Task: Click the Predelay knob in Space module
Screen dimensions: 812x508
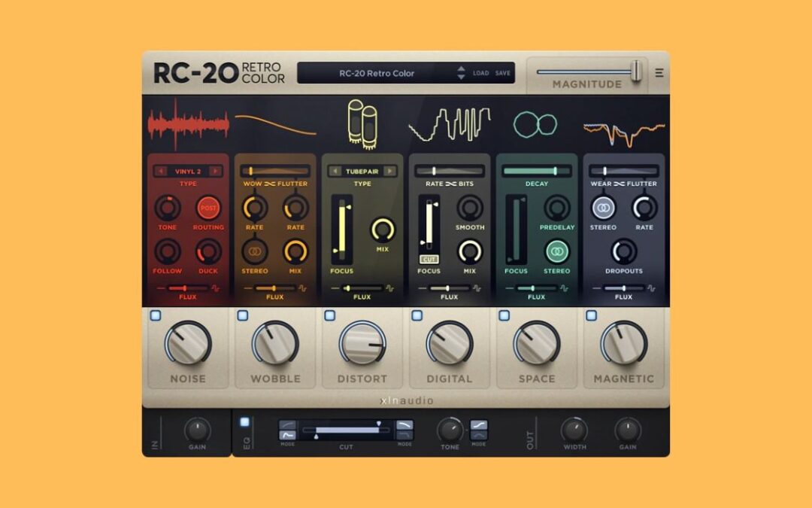Action: tap(556, 208)
